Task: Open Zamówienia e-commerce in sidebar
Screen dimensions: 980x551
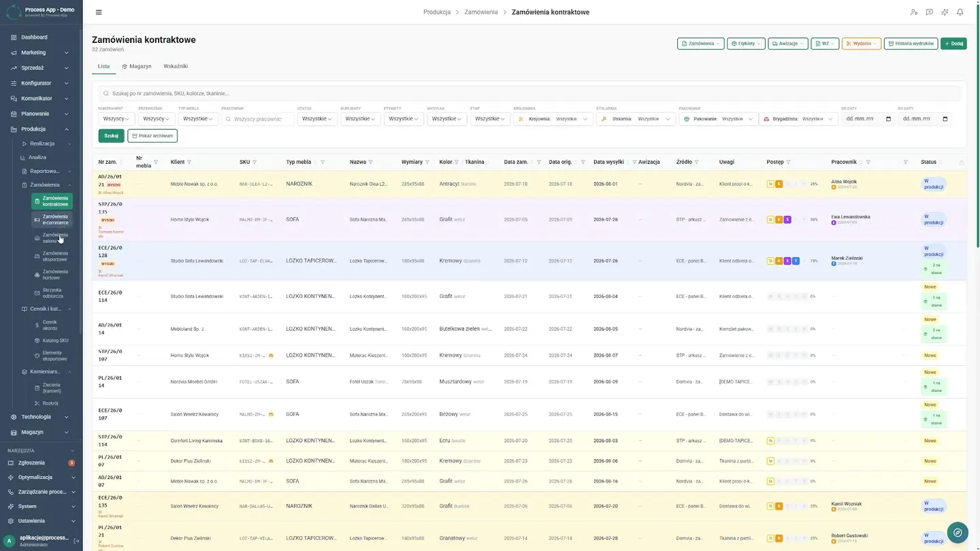Action: (52, 220)
